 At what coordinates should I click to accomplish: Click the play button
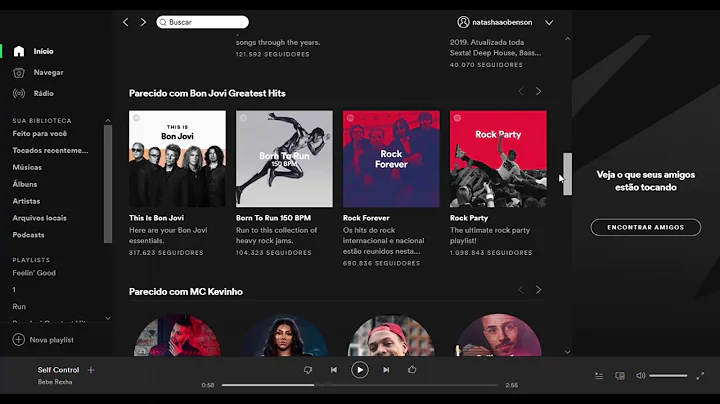[360, 370]
